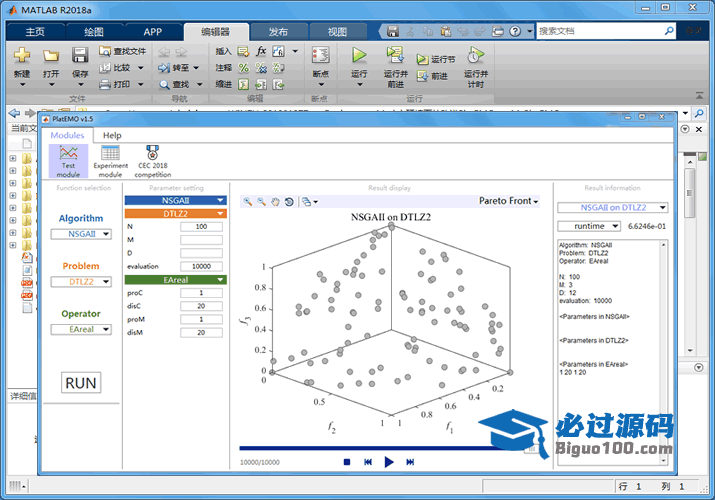Open the Pareto Front display dropdown
The width and height of the screenshot is (715, 500).
pyautogui.click(x=508, y=201)
